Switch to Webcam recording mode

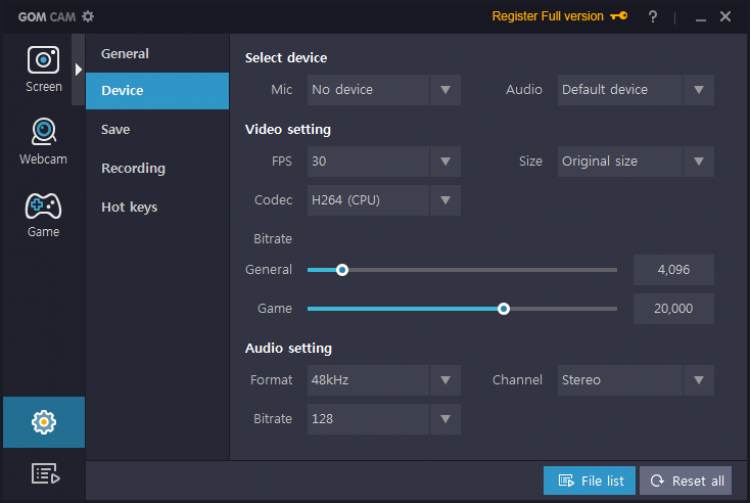(x=43, y=141)
